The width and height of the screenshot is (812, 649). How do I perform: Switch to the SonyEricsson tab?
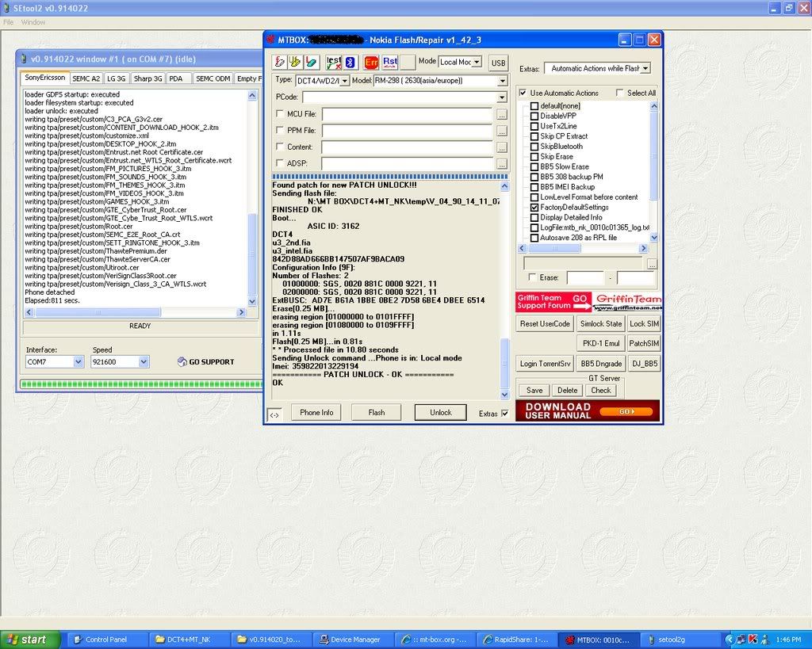45,78
